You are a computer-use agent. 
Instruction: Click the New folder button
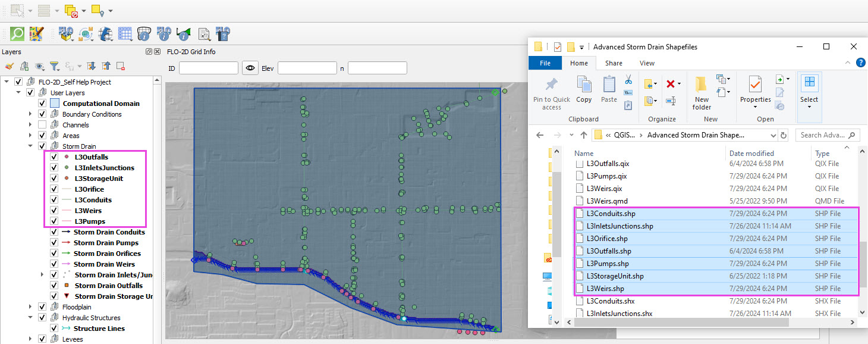(x=702, y=93)
